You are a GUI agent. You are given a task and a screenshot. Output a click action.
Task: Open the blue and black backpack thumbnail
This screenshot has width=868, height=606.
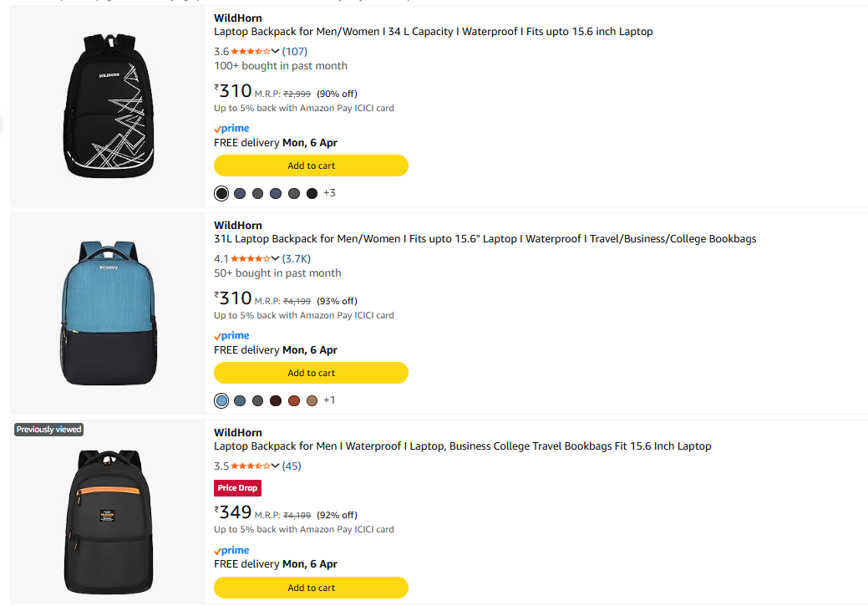pos(109,313)
